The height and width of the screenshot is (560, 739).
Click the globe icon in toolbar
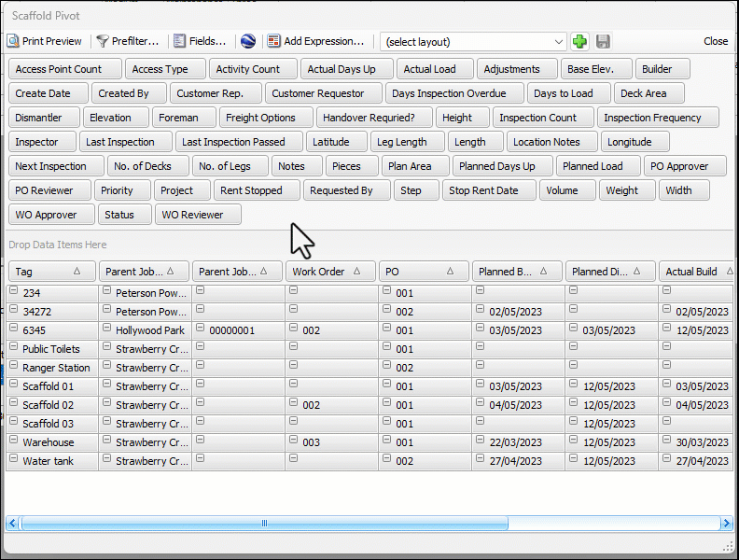click(247, 41)
